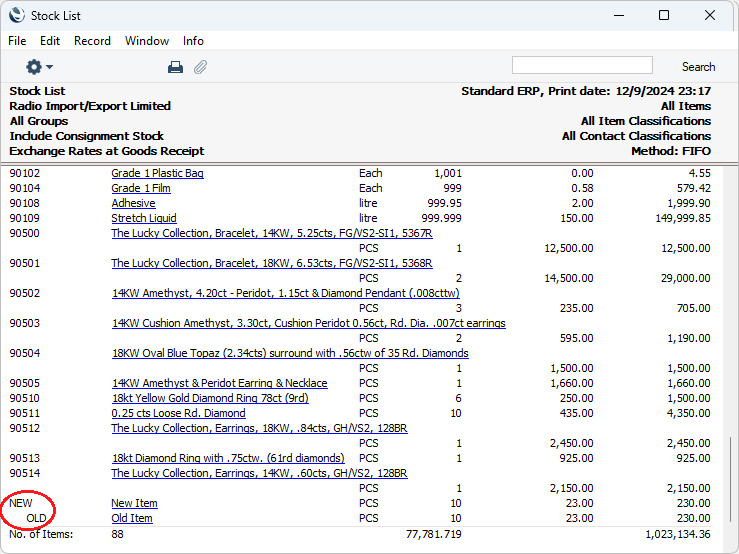Open the Record menu
739x554 pixels.
pos(92,41)
